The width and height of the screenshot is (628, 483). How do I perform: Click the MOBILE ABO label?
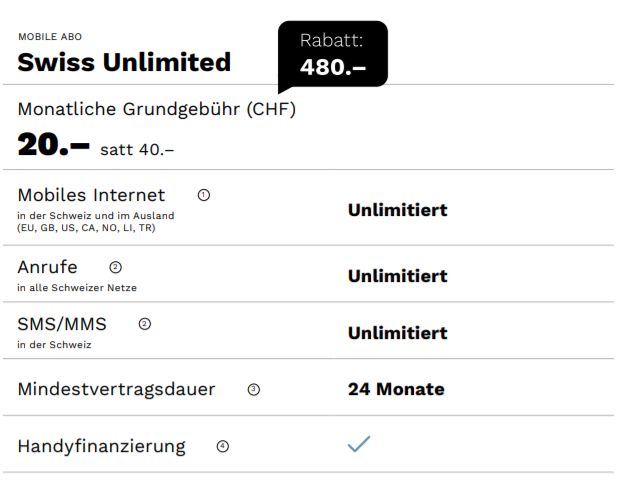click(50, 37)
